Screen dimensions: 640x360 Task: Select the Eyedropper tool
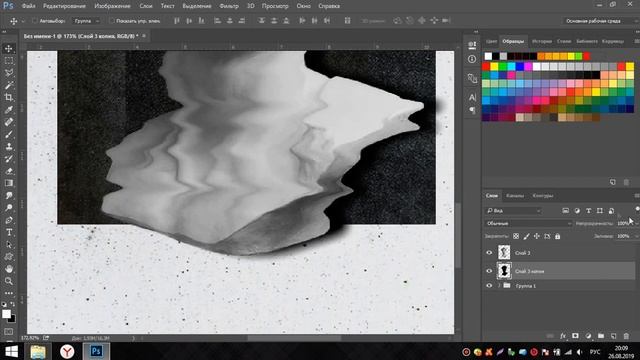(x=9, y=110)
